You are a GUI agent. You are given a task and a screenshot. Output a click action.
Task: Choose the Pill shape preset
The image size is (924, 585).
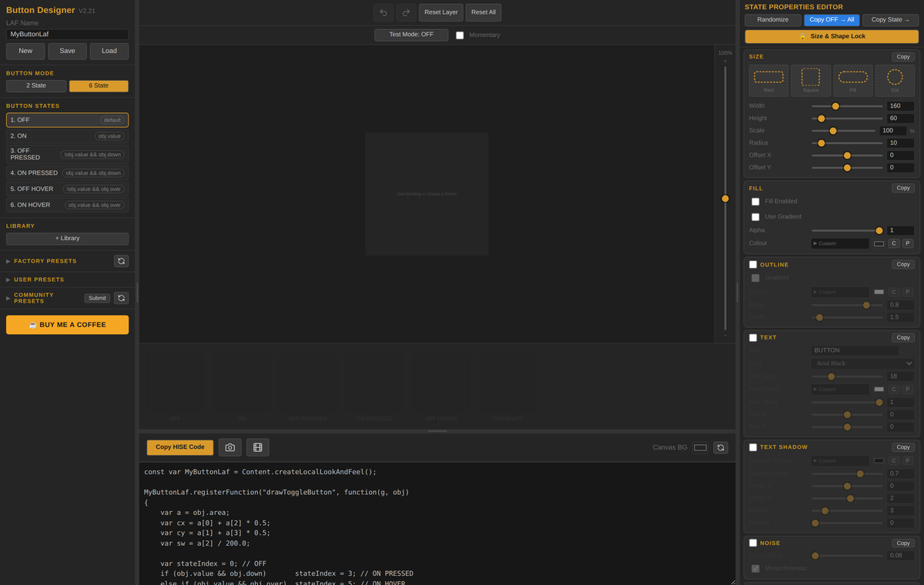(x=853, y=80)
